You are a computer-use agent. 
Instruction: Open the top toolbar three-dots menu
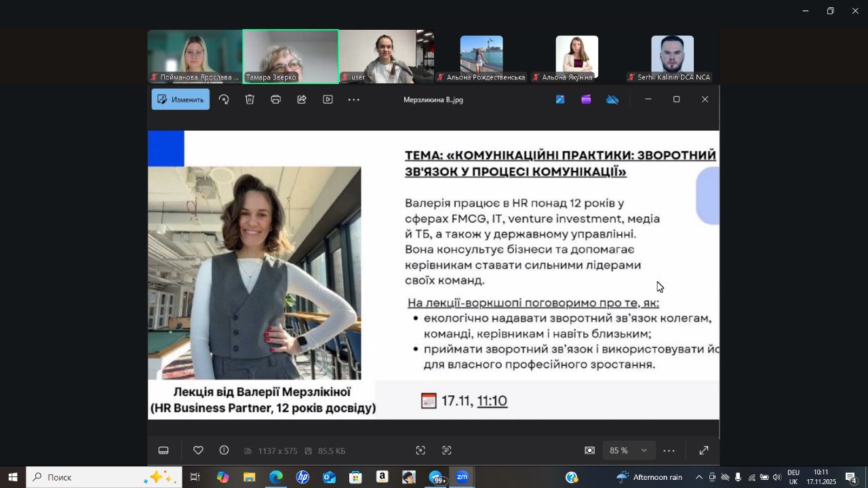(353, 100)
